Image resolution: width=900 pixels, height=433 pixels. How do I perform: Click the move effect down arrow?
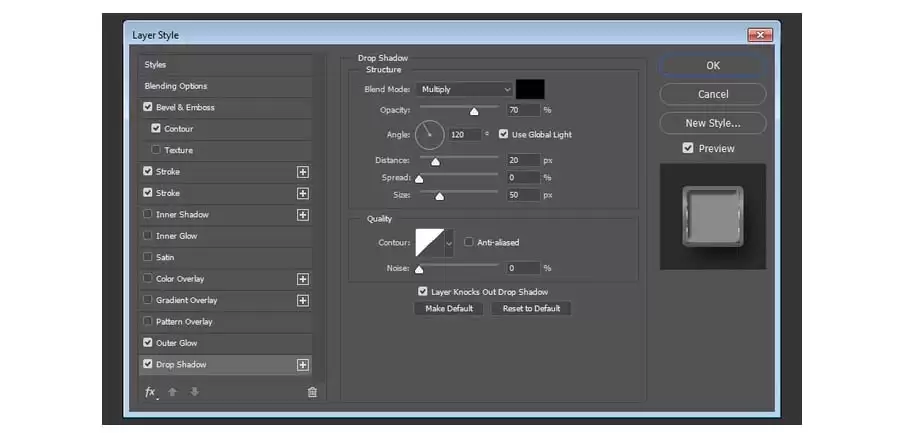[195, 392]
